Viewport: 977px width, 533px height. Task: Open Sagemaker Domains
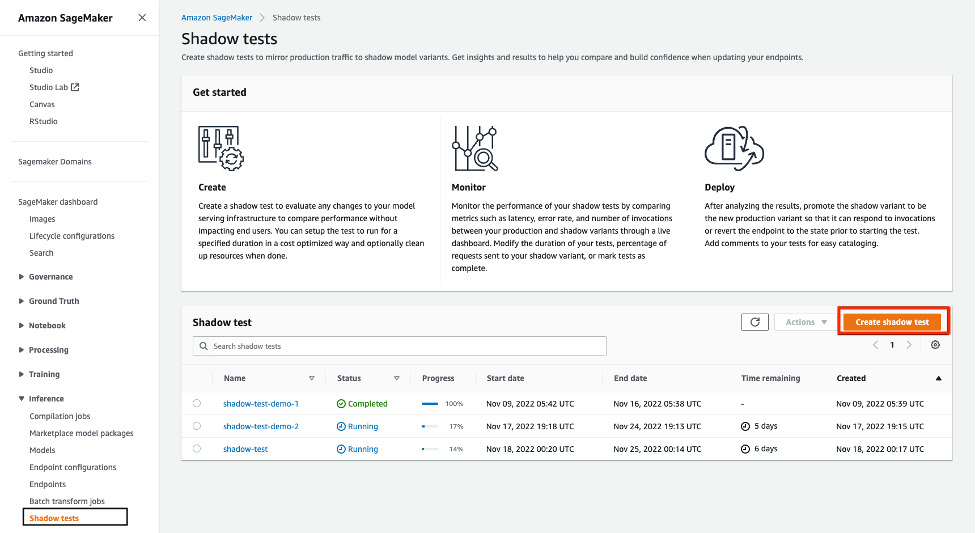tap(55, 161)
